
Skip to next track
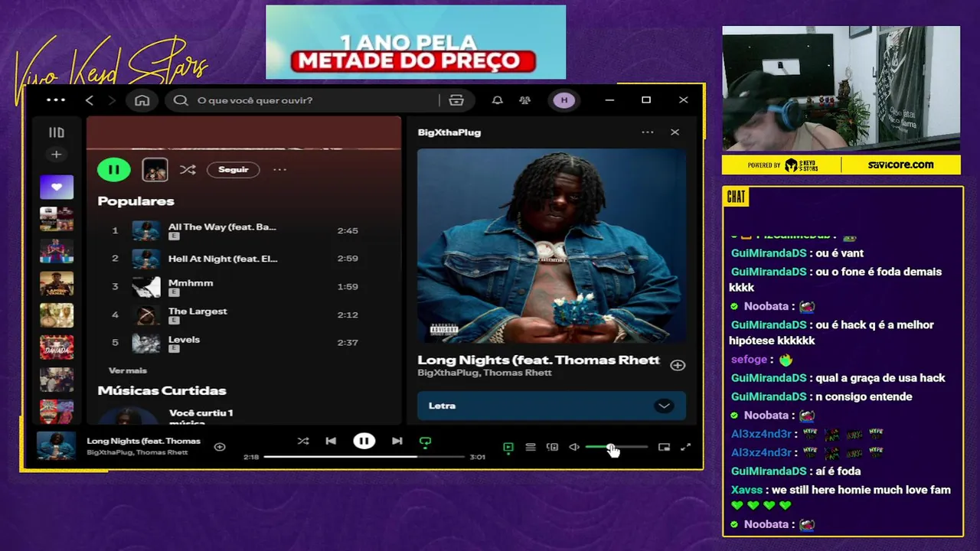(397, 442)
